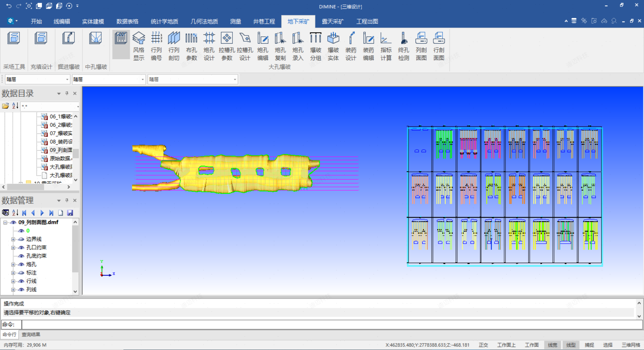The image size is (644, 350).
Task: Switch to the 查询结果 bottom tab
Action: (31, 335)
